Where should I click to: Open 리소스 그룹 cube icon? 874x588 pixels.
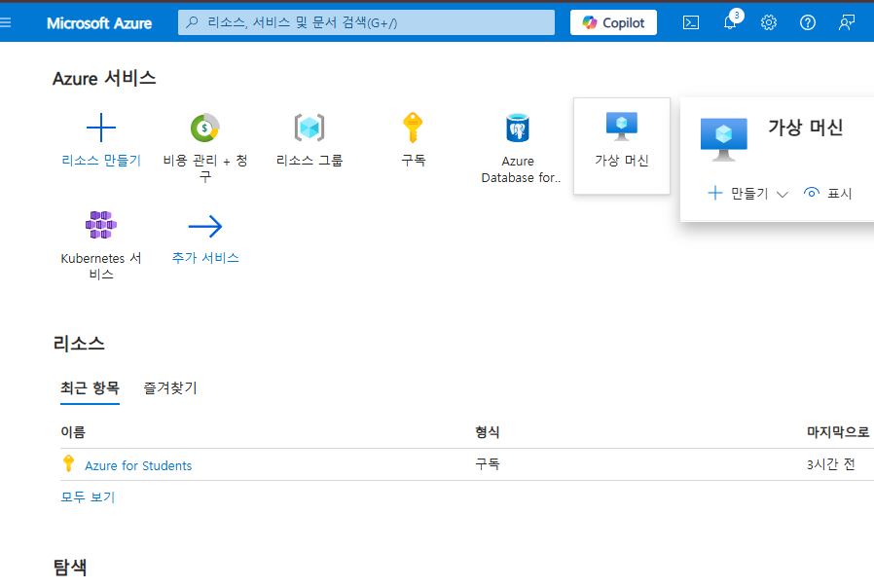[x=310, y=128]
